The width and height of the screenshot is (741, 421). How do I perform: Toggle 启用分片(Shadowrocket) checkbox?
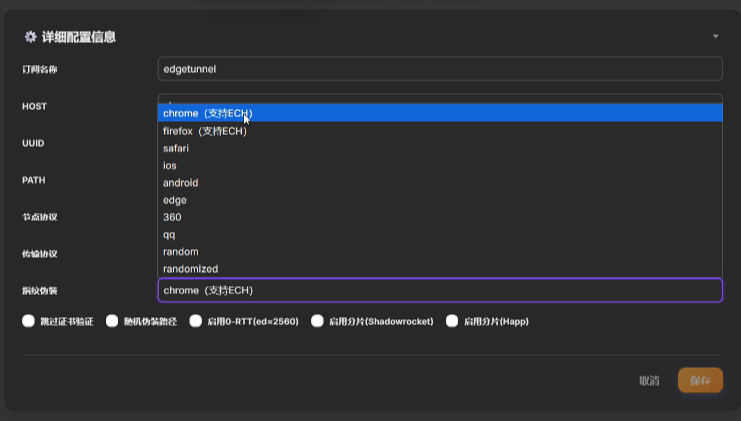tap(317, 322)
